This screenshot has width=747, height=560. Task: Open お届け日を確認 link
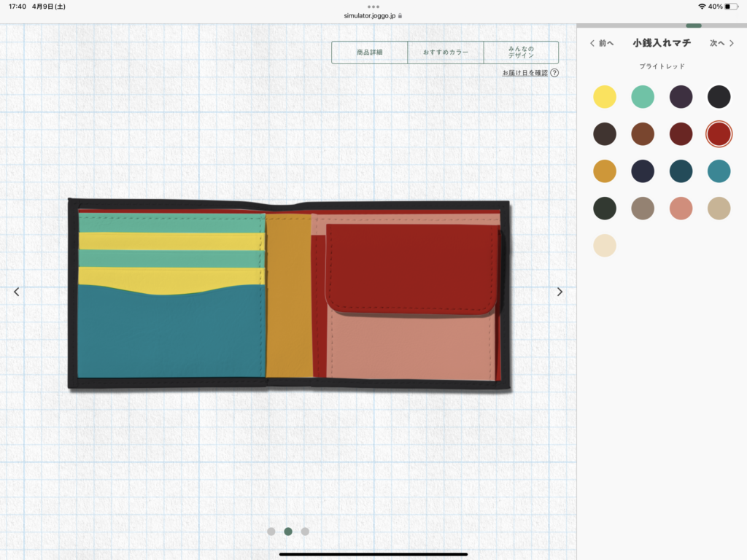(525, 73)
